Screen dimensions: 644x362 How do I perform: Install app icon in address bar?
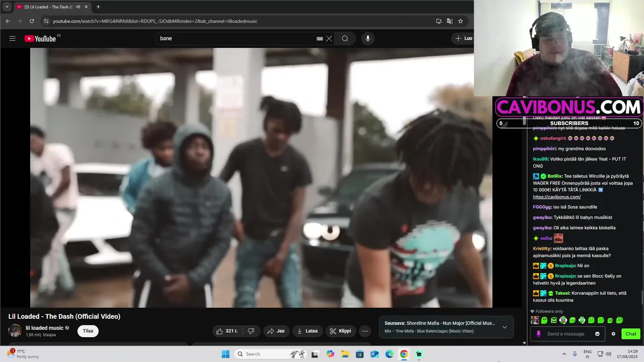[439, 21]
